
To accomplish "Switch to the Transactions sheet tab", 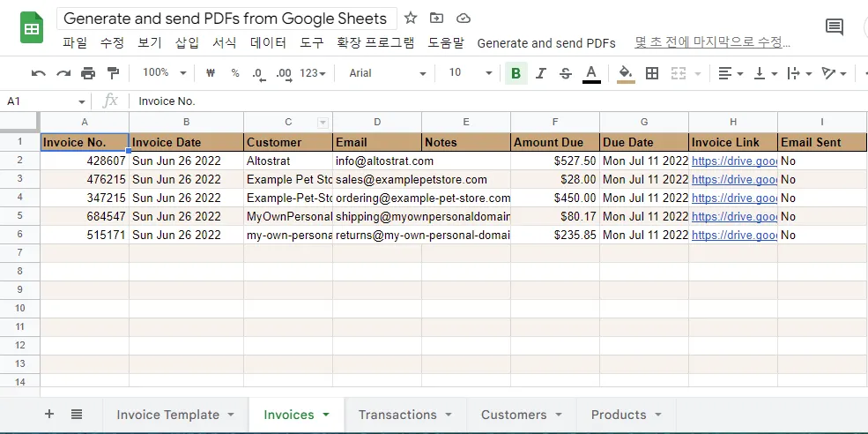I will click(397, 414).
